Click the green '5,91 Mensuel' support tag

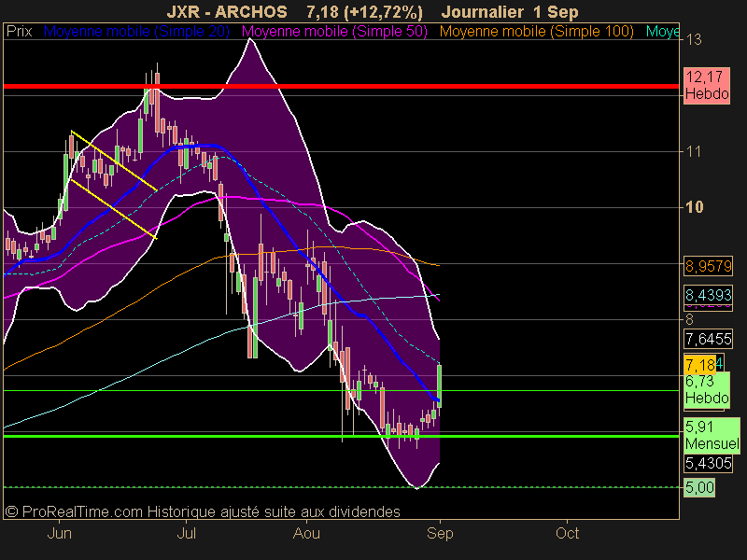pyautogui.click(x=712, y=435)
